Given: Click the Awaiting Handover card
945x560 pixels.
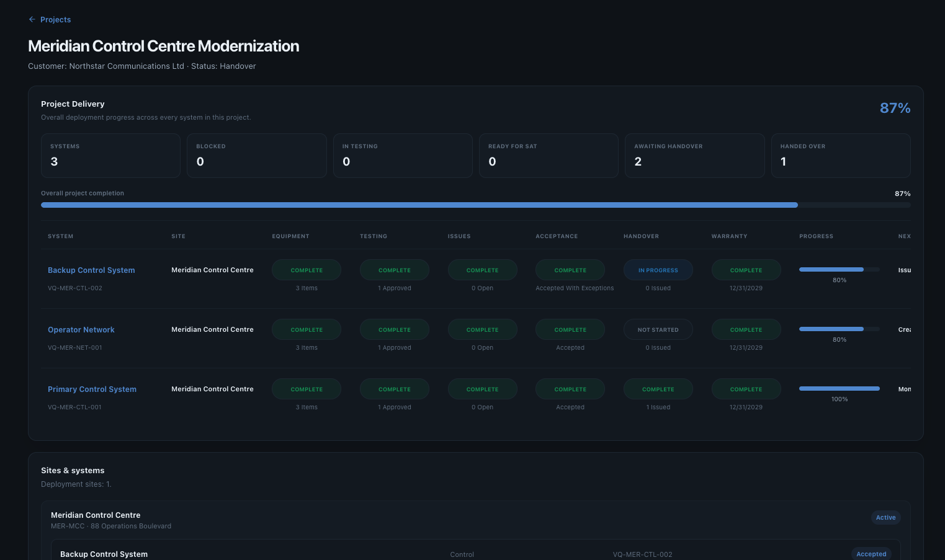Looking at the screenshot, I should pyautogui.click(x=695, y=156).
